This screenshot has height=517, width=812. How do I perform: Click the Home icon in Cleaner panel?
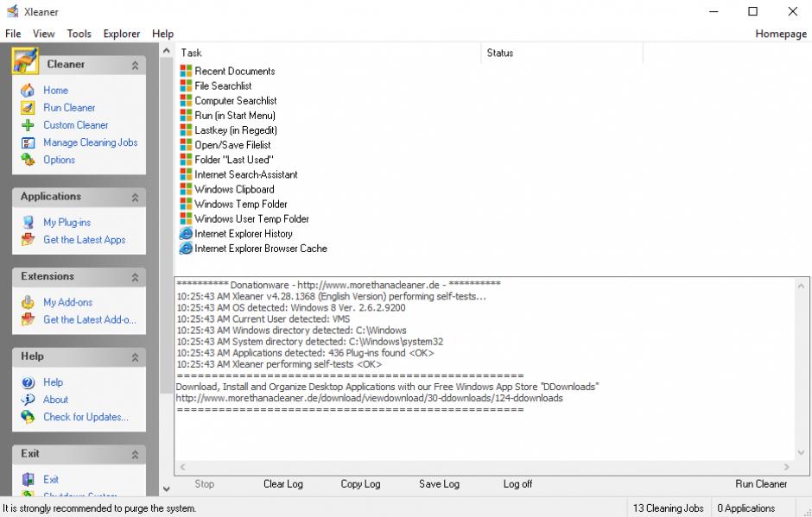[28, 91]
